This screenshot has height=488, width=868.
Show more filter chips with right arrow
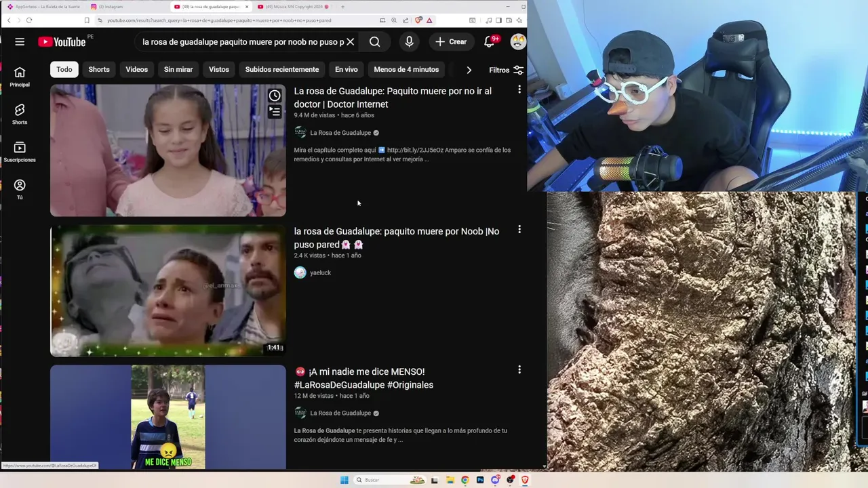click(469, 70)
